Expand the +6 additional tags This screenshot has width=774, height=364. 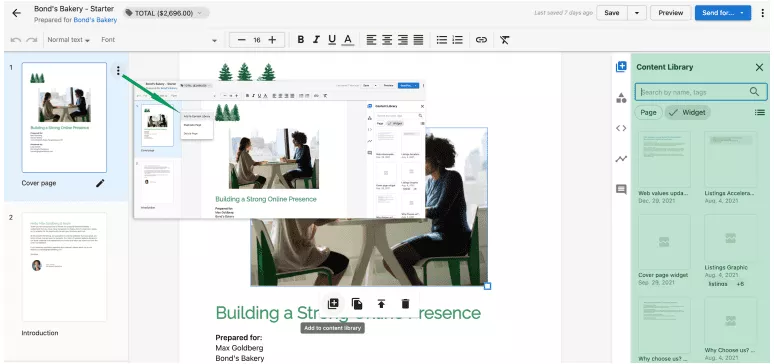pos(740,284)
